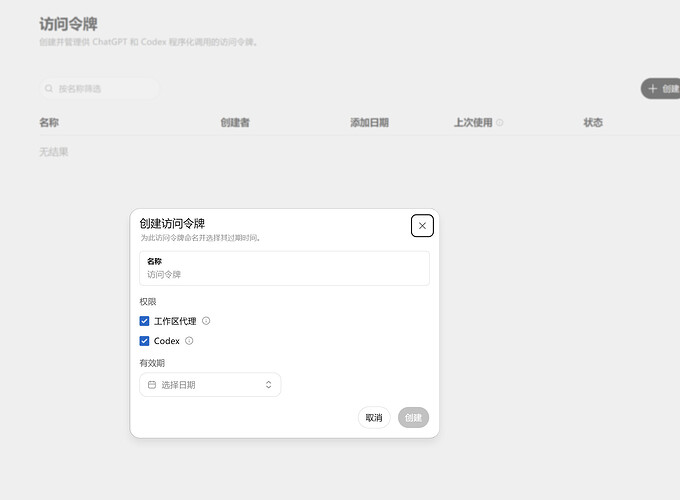680x500 pixels.
Task: Click the 取消 button
Action: pyautogui.click(x=374, y=418)
